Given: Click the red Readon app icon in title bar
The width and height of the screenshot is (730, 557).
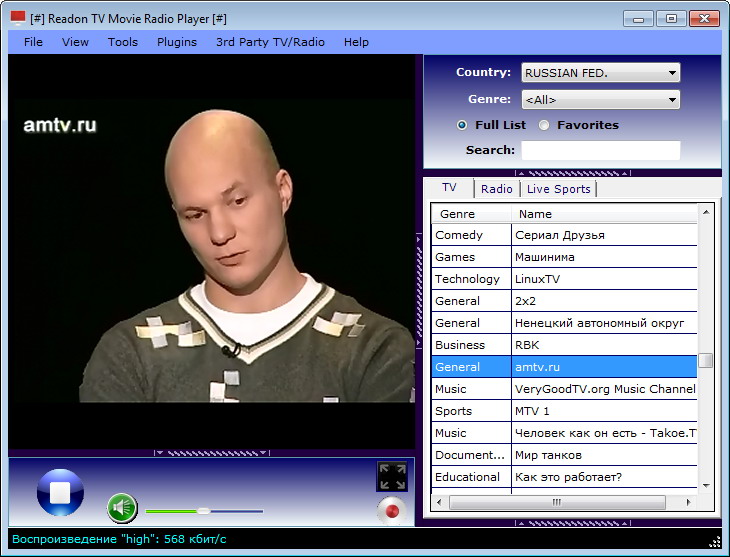Looking at the screenshot, I should [x=18, y=18].
